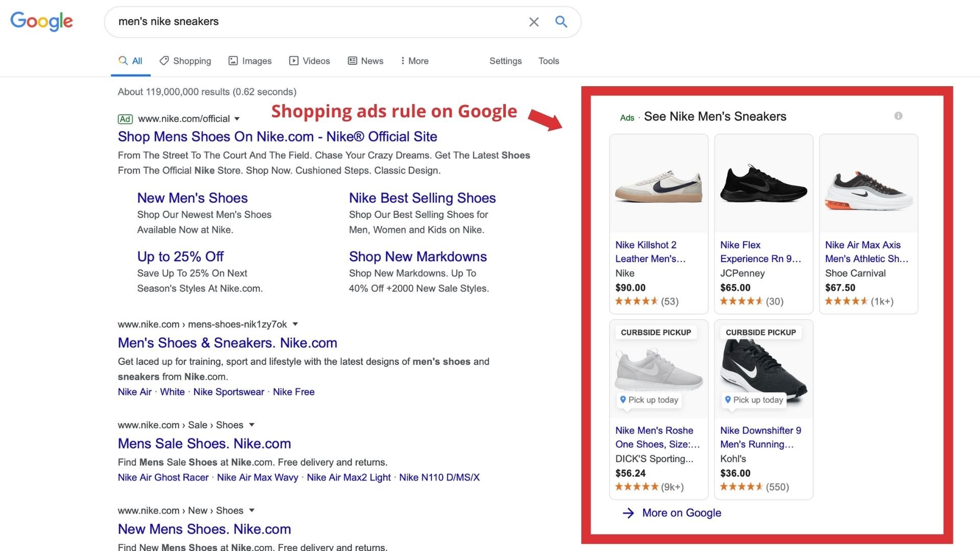Open the All results tab
980x551 pixels.
131,61
